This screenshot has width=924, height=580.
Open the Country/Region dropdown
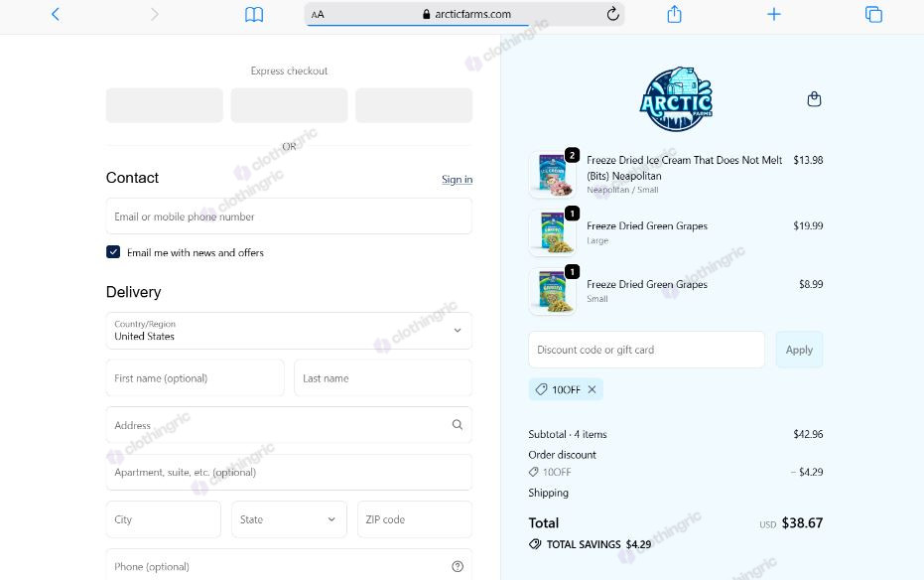click(289, 331)
